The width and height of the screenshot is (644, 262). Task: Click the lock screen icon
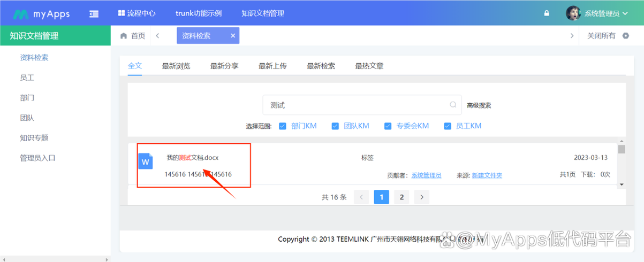547,13
